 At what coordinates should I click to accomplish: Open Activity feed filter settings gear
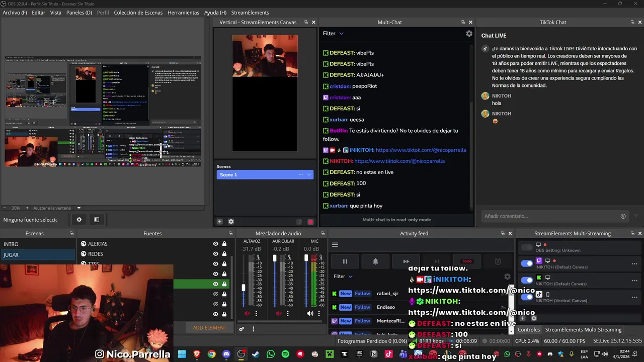click(x=507, y=277)
